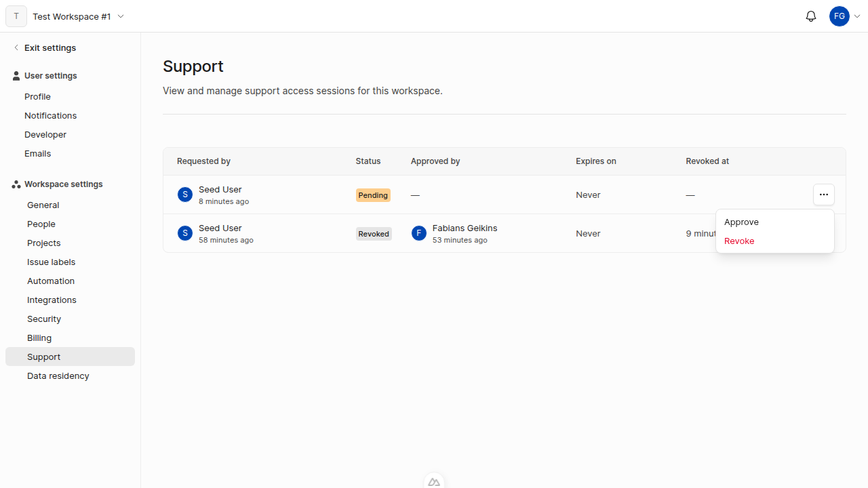Select Approve in the context menu
Screen dimensions: 868x488
tap(741, 222)
